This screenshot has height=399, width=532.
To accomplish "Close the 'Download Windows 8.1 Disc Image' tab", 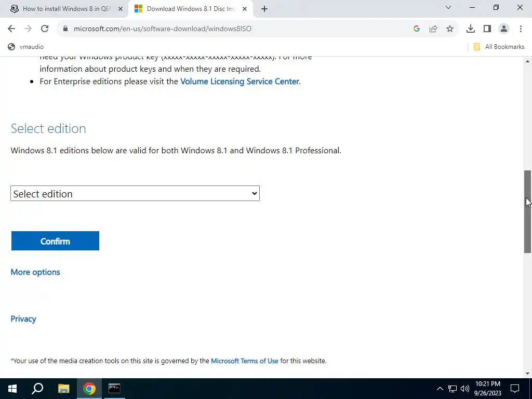I will pos(245,9).
